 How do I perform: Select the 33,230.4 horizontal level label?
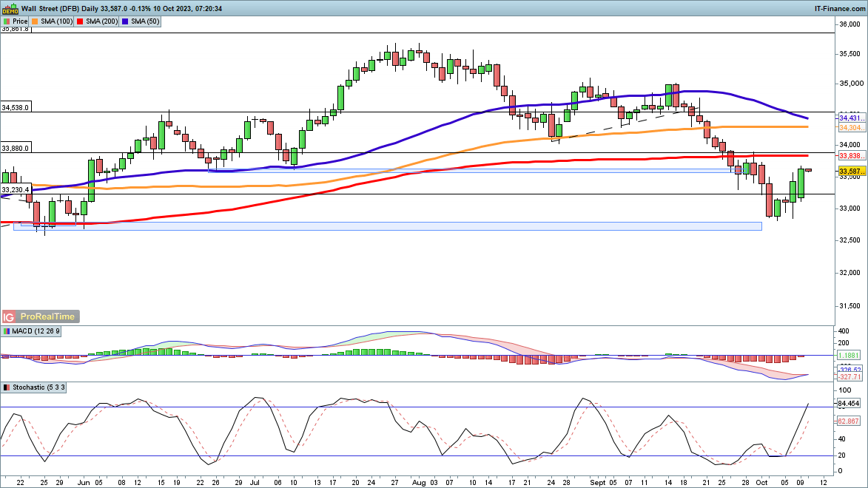click(x=16, y=190)
